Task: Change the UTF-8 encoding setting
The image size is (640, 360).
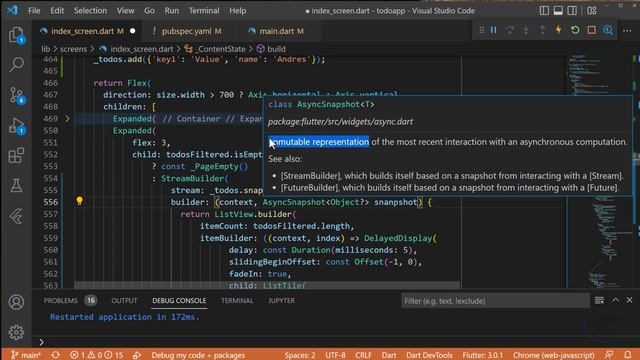Action: [335, 355]
